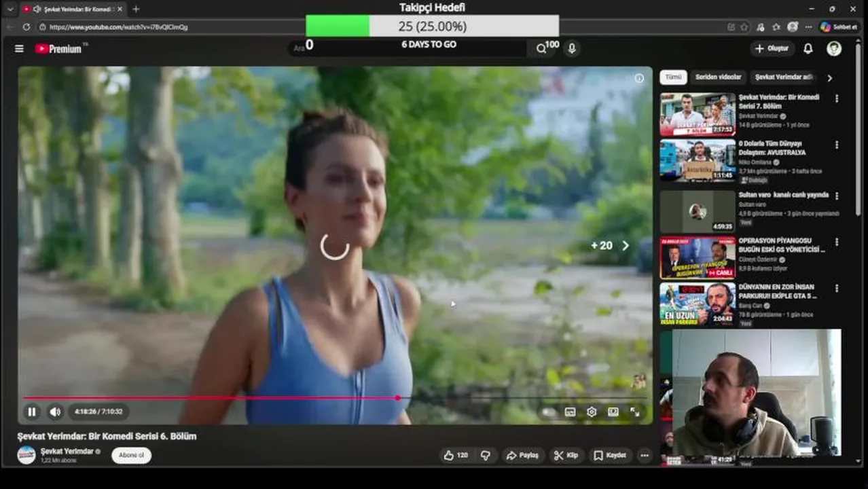Enter fullscreen mode in the player
Screen dimensions: 868x489
pos(635,412)
